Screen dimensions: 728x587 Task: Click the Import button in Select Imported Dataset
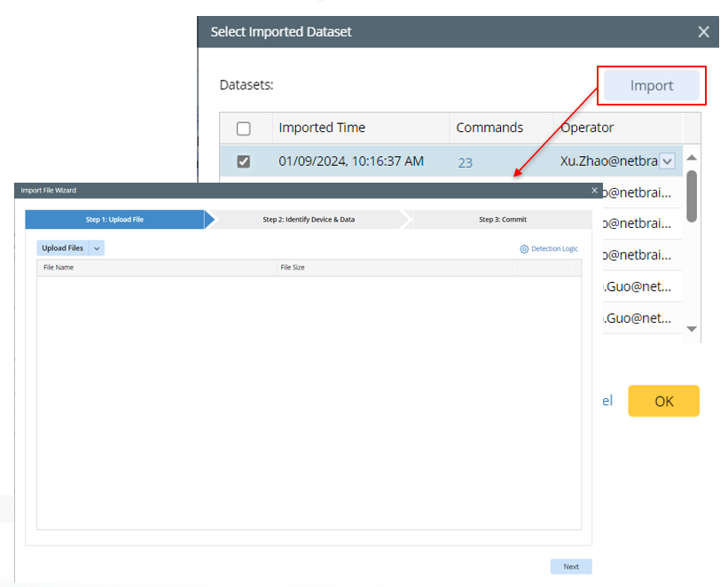pyautogui.click(x=652, y=85)
